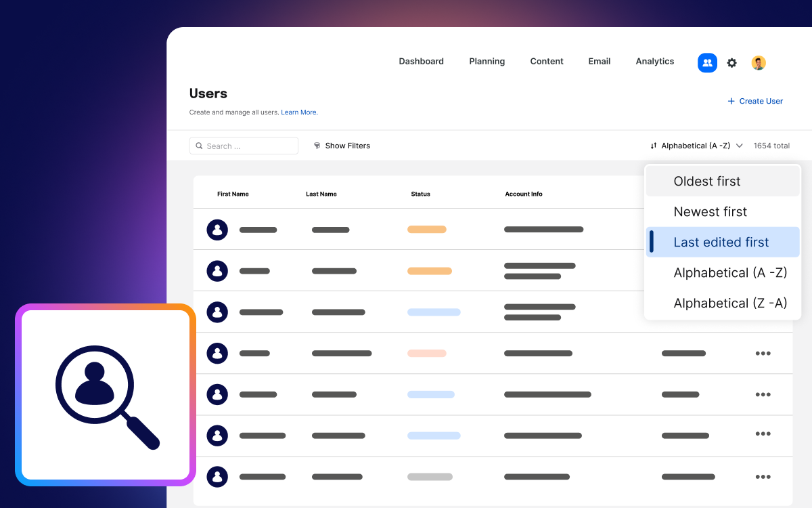Follow the Learn More link
This screenshot has width=812, height=508.
pyautogui.click(x=299, y=112)
